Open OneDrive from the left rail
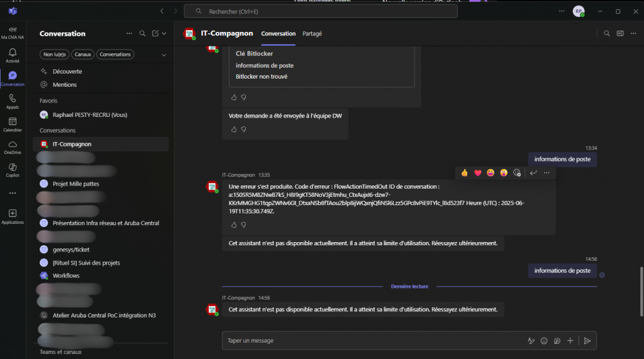The width and height of the screenshot is (644, 359). tap(13, 147)
